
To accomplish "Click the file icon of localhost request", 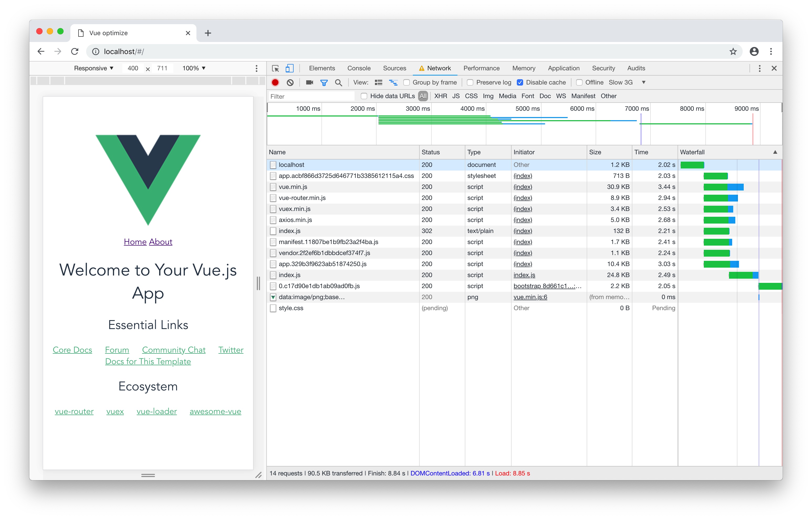I will click(273, 165).
